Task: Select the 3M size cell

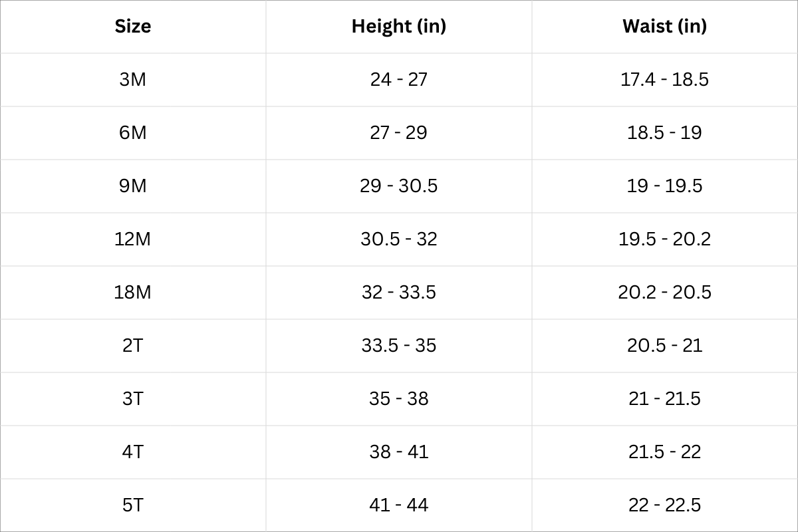Action: (133, 80)
